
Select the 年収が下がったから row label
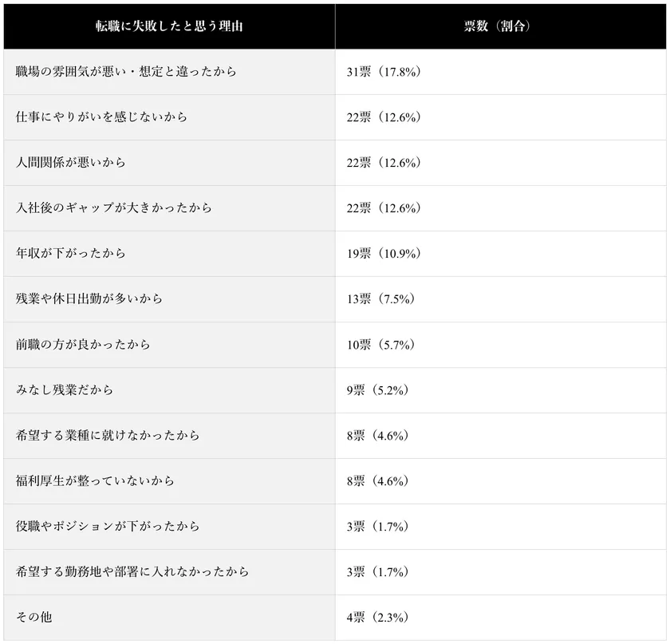70,254
